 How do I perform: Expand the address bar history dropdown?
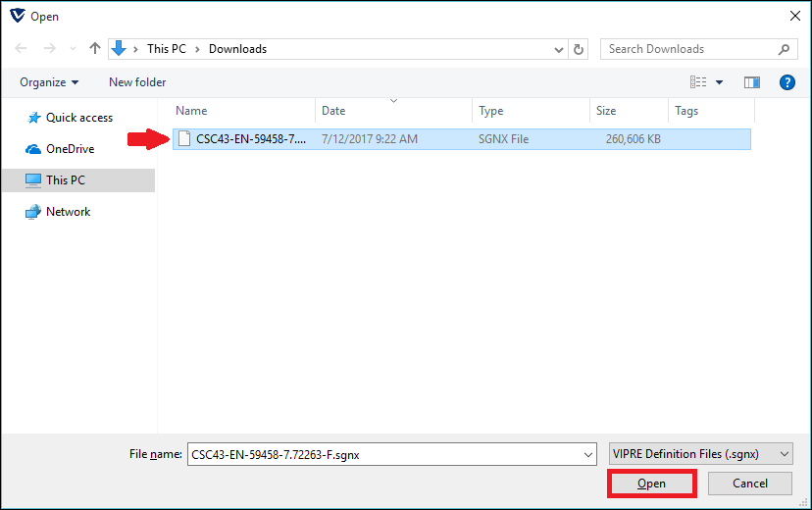coord(558,49)
